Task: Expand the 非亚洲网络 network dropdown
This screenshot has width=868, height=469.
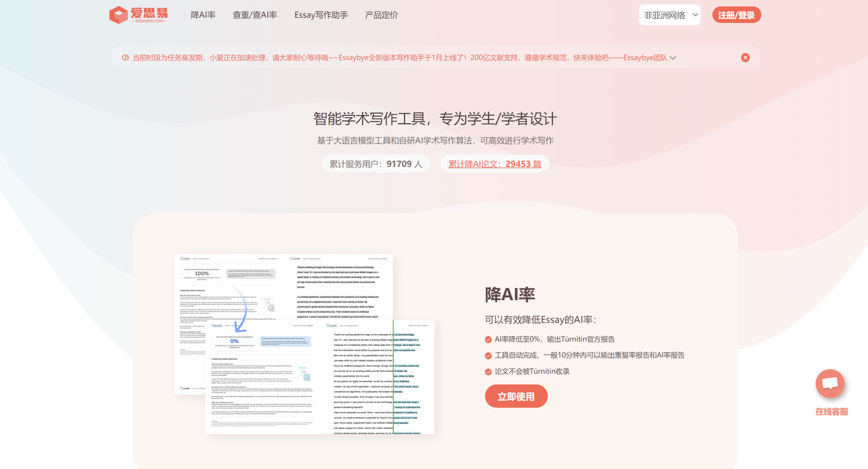Action: [x=669, y=15]
